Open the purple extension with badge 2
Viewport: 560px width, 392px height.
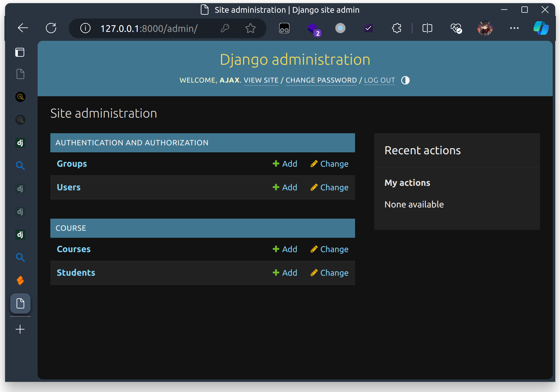click(314, 29)
